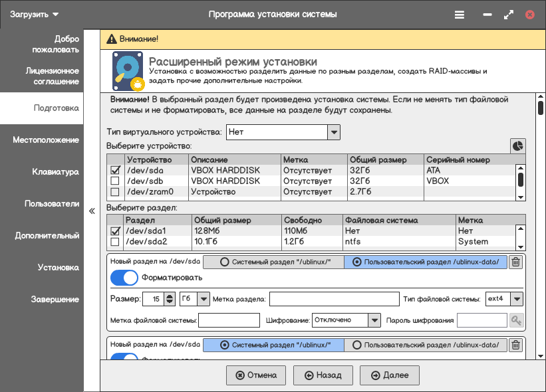Minimize the installer window
Screen dimensions: 546x392
coord(487,15)
